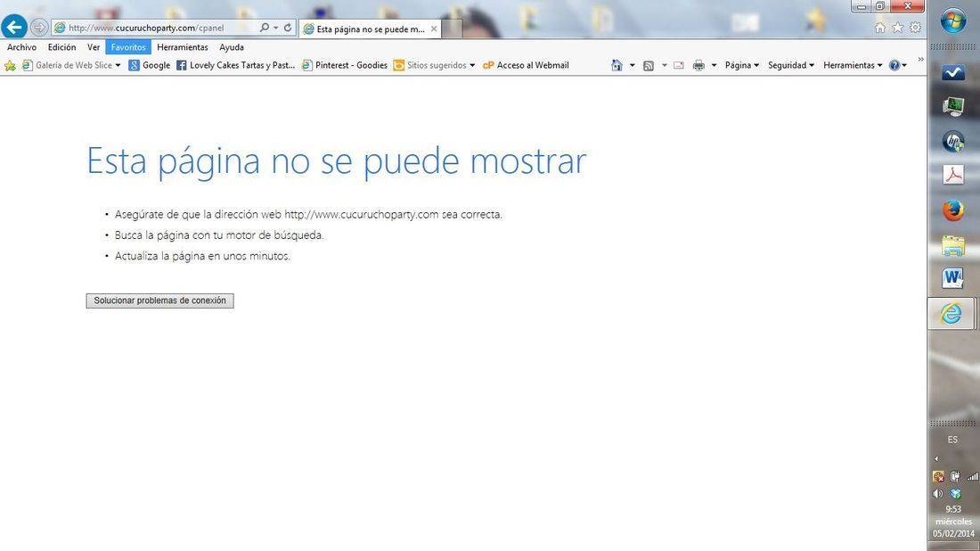This screenshot has width=980, height=551.
Task: Refresh the page with the reload icon
Action: (x=288, y=28)
